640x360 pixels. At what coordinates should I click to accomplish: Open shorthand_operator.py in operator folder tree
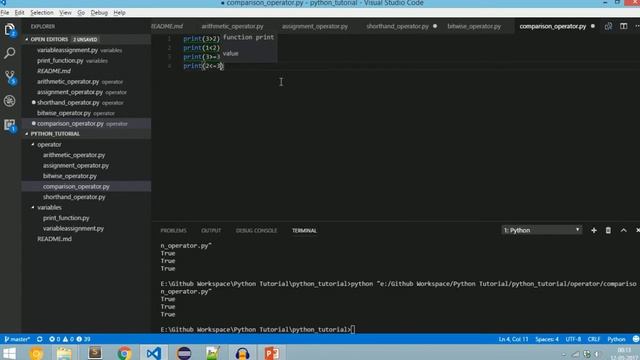click(x=87, y=197)
